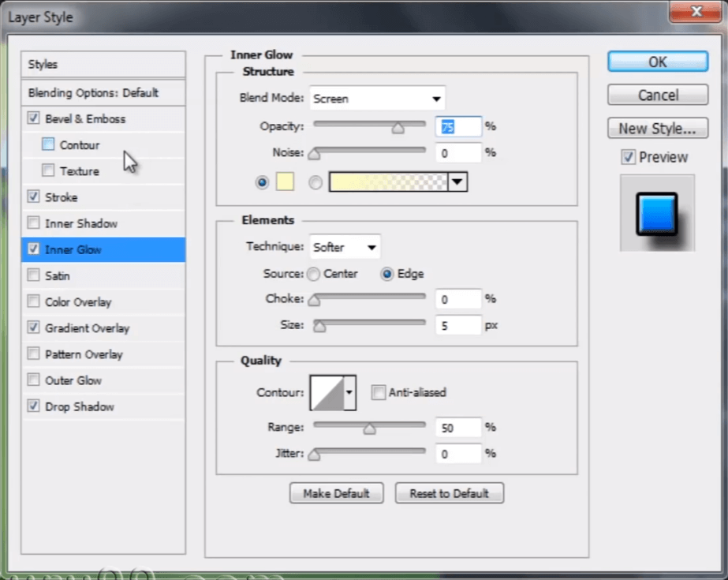Screen dimensions: 728x580
Task: Enable the Anti-aliased checkbox
Action: click(x=379, y=392)
